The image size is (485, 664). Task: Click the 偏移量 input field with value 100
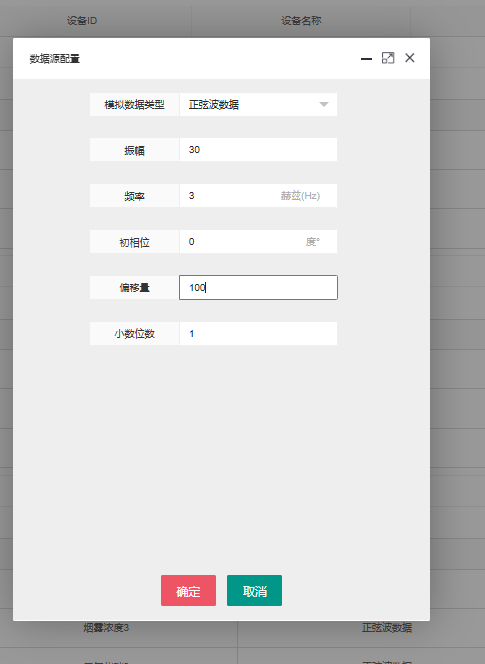258,288
